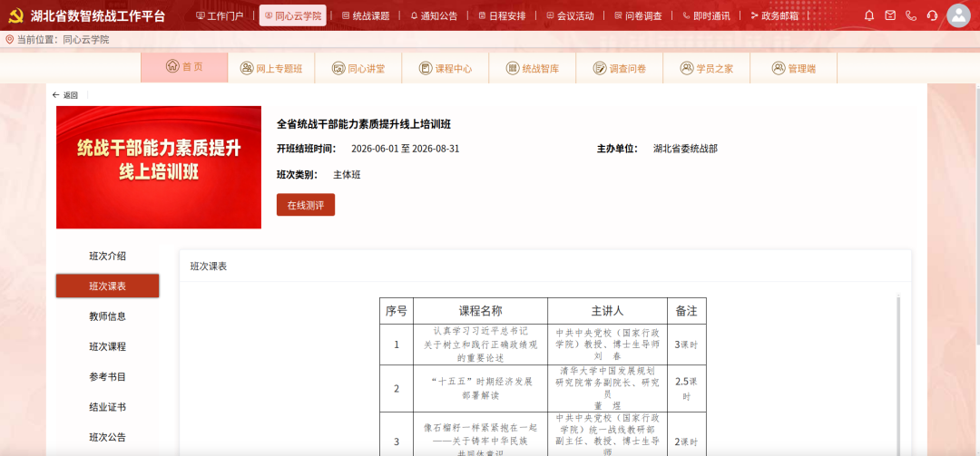Click the home icon beside 首页
The image size is (980, 456).
tap(171, 66)
